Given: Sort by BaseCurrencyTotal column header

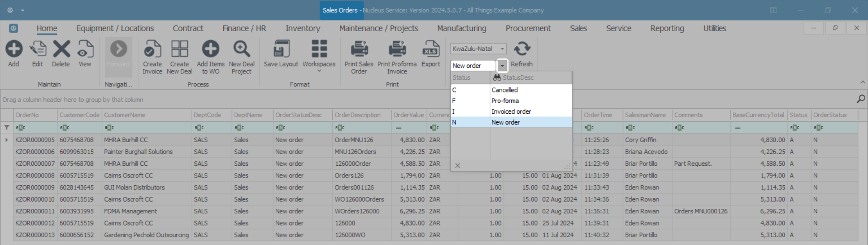Looking at the screenshot, I should (759, 115).
